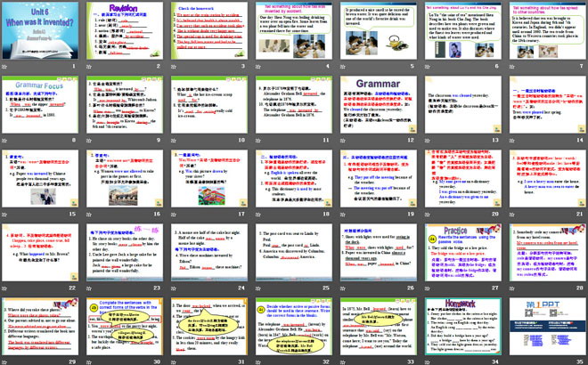588x365 pixels.
Task: Click the animation star icon under slide 9
Action: pyautogui.click(x=89, y=141)
